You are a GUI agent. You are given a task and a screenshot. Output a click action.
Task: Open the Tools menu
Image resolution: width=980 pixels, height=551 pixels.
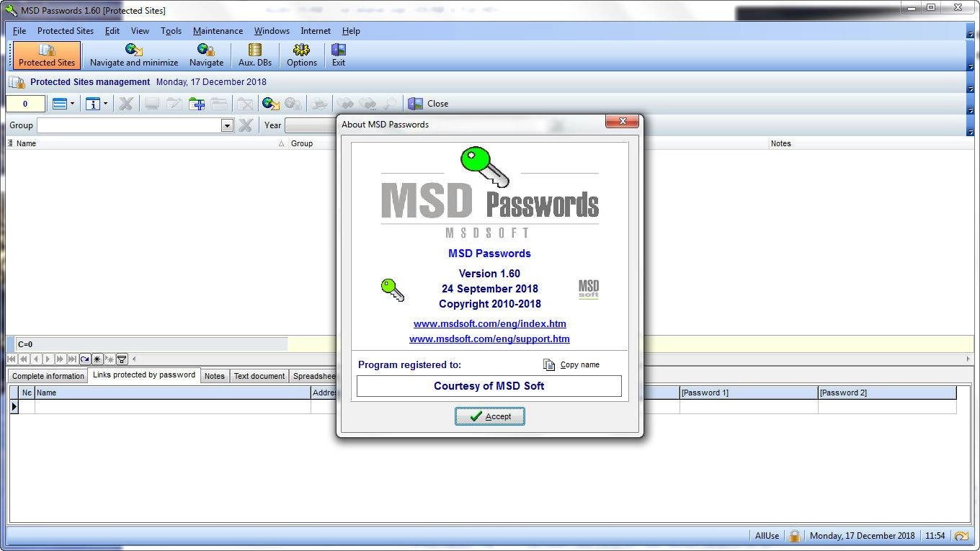pos(171,31)
